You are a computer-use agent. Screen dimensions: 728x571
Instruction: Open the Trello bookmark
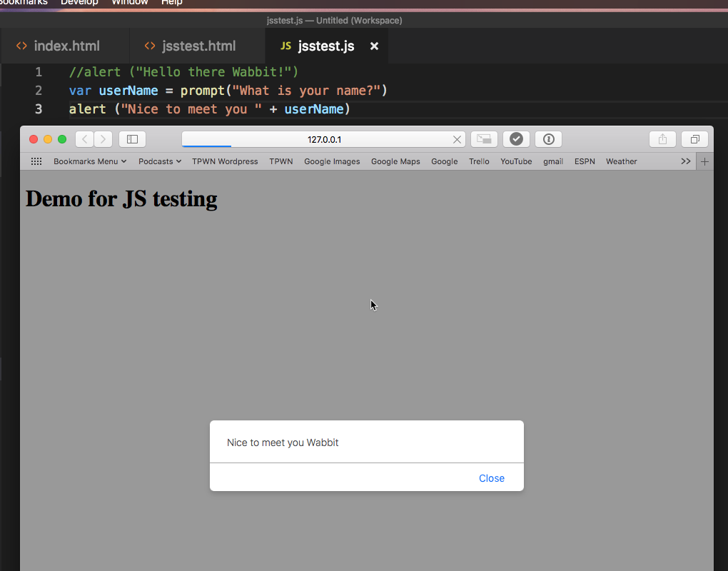click(x=479, y=161)
